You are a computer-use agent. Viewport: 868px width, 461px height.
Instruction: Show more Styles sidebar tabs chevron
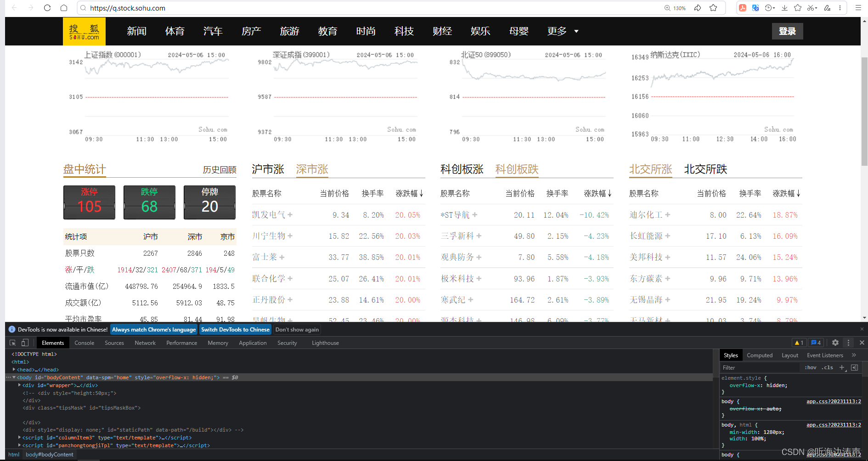click(854, 355)
